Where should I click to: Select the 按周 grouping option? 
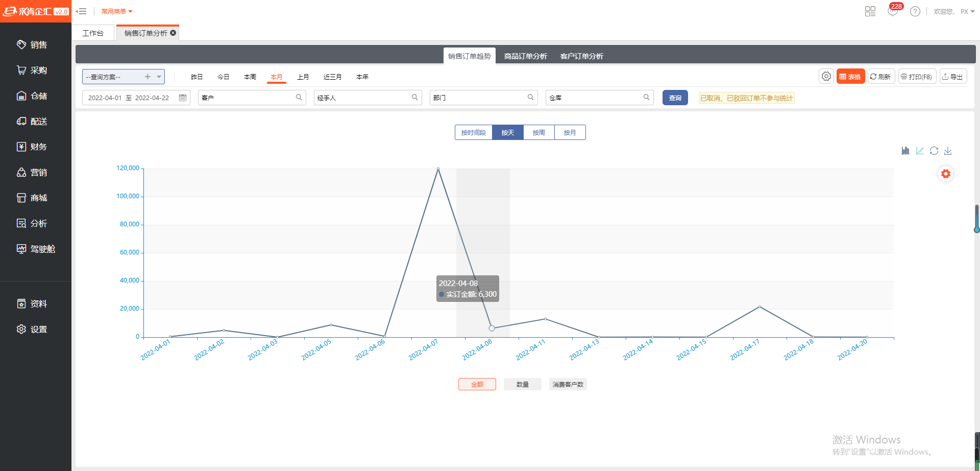tap(538, 132)
